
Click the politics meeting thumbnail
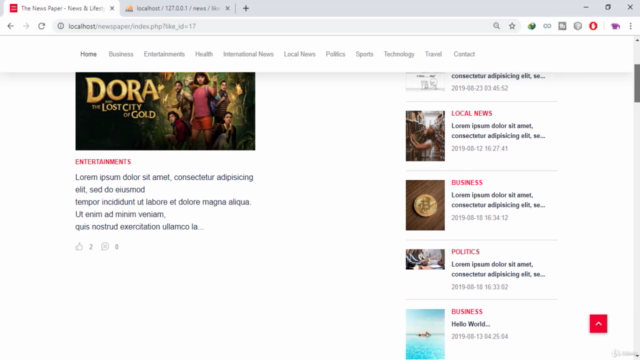point(425,259)
